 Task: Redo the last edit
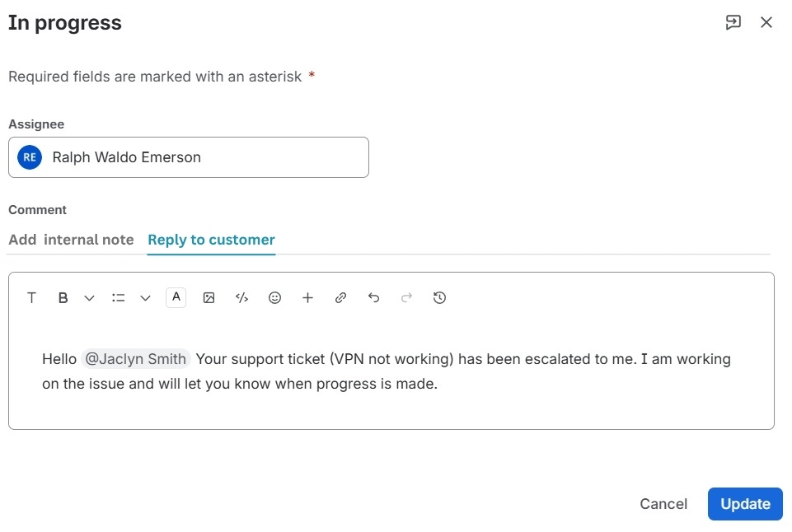click(406, 298)
